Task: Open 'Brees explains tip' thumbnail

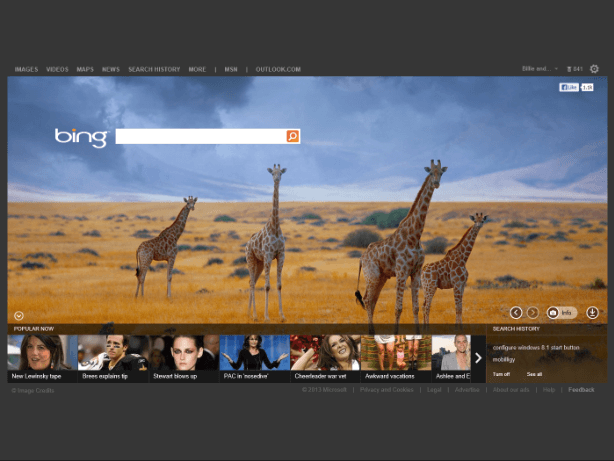Action: pos(113,358)
